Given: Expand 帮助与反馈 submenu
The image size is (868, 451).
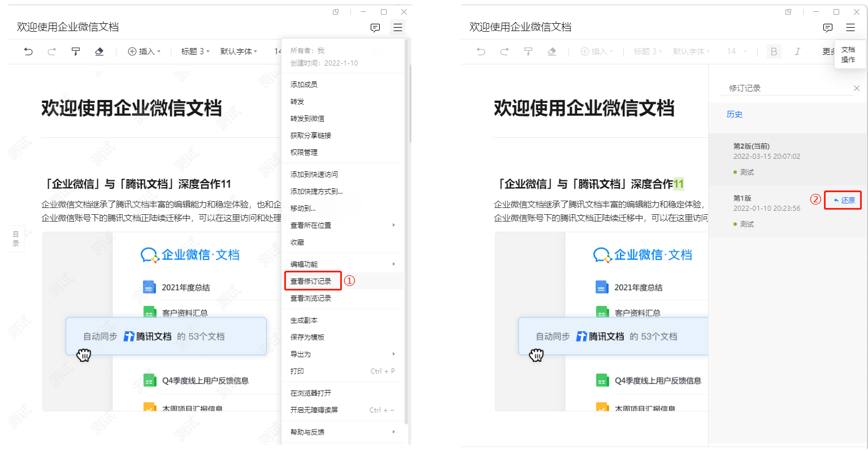Looking at the screenshot, I should click(342, 432).
